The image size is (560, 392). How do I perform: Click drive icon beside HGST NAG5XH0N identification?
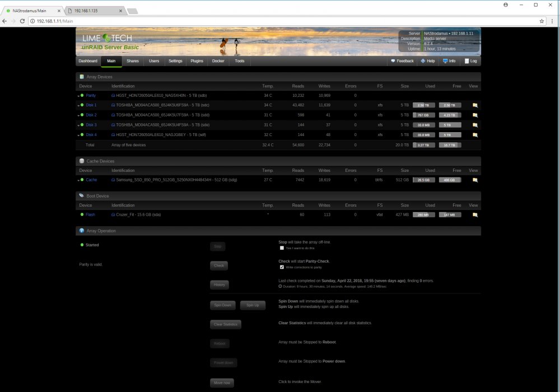tap(113, 96)
